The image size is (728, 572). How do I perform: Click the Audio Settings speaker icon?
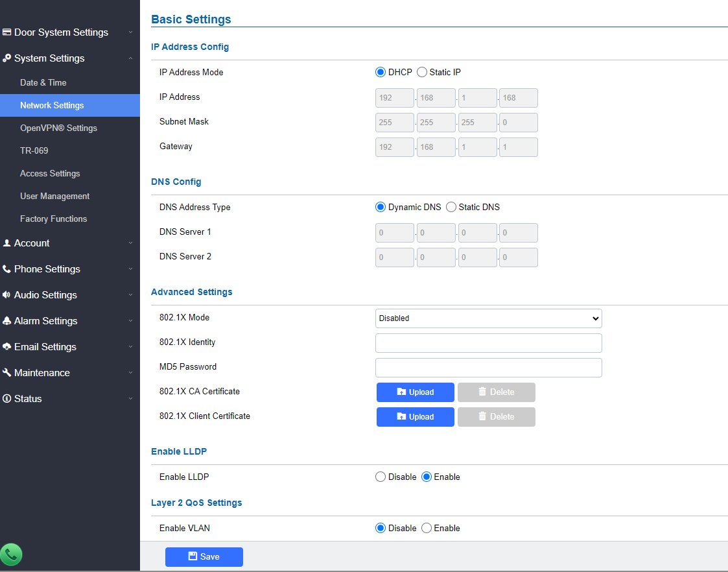click(x=6, y=295)
